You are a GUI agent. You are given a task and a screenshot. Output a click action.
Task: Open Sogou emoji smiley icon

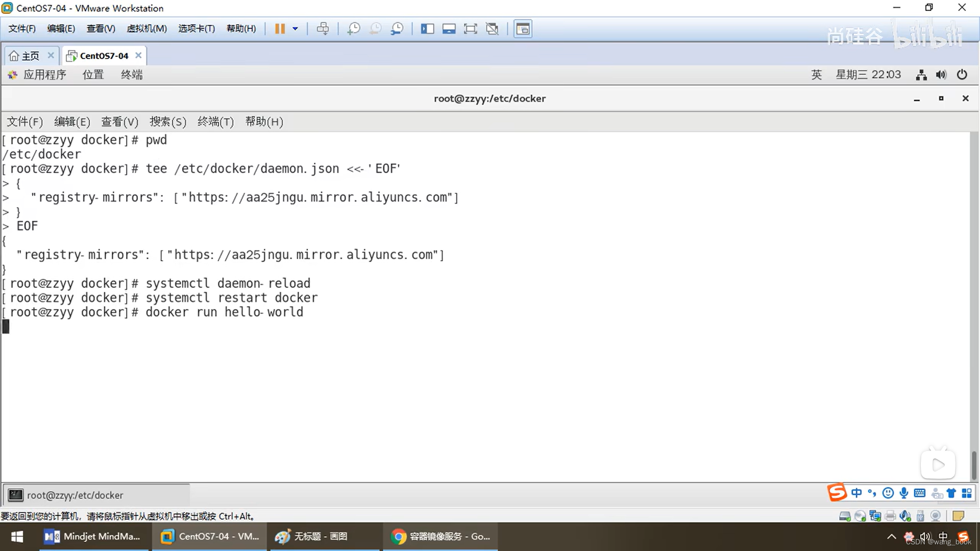(888, 493)
